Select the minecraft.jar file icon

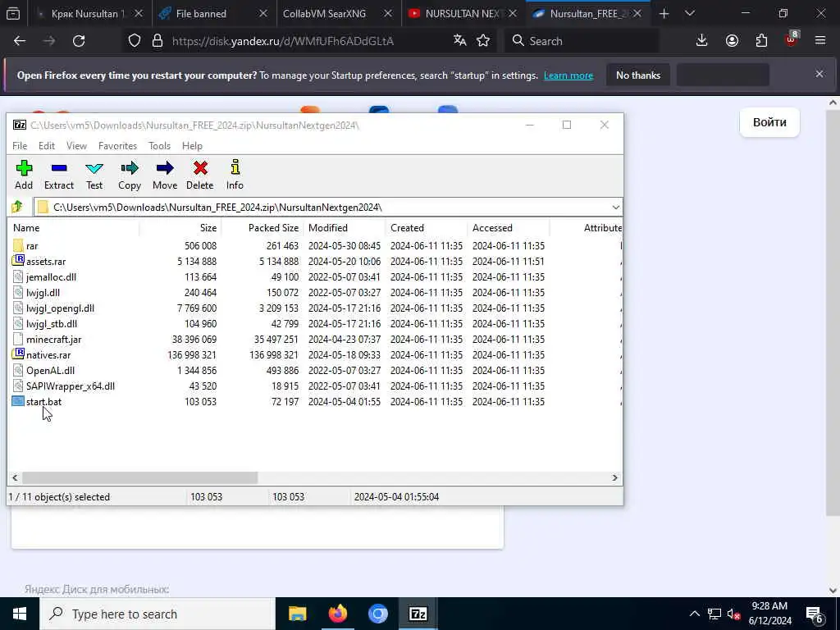click(18, 339)
